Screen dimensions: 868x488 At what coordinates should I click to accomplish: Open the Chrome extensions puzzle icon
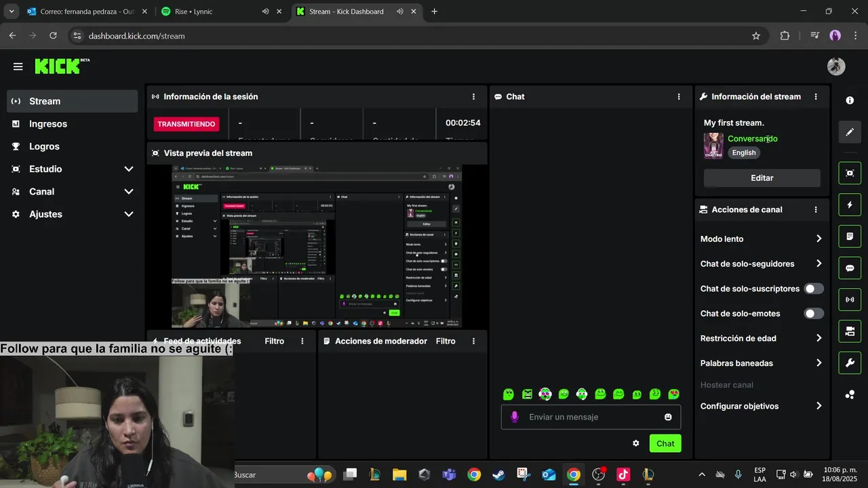[x=785, y=36]
